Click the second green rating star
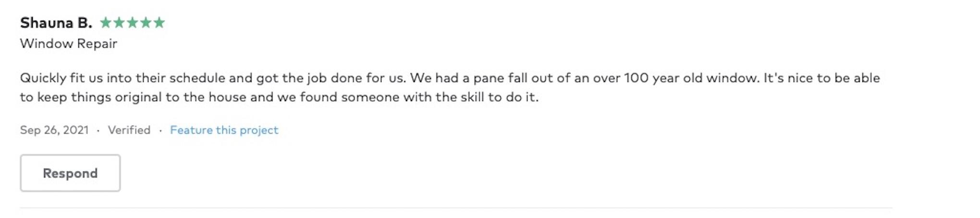Image resolution: width=980 pixels, height=218 pixels. (119, 23)
